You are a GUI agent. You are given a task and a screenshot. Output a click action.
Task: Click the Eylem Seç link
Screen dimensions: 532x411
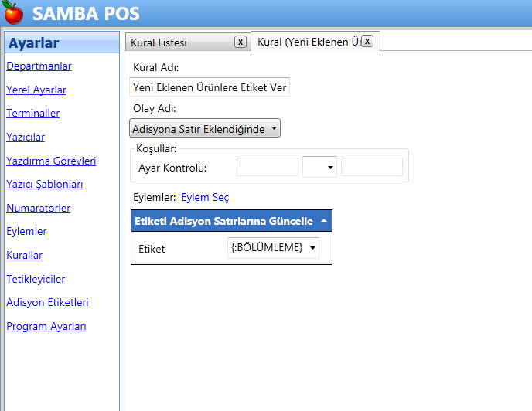pos(205,198)
